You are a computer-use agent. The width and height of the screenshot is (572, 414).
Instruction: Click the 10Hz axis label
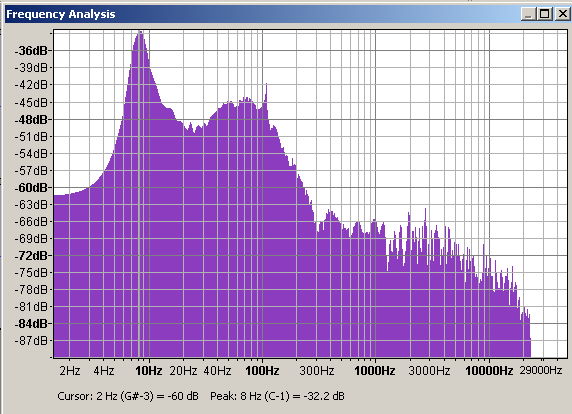coord(149,371)
